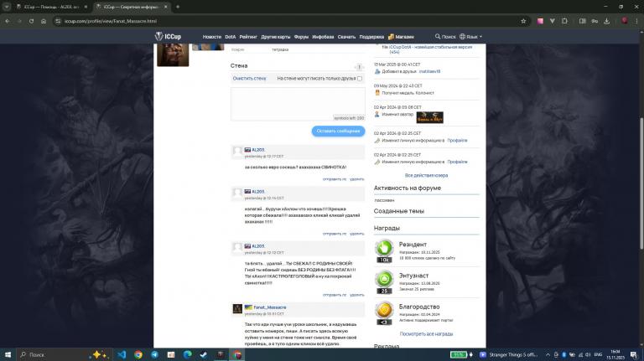Open the Магазин shop menu item
Image resolution: width=644 pixels, height=361 pixels.
(402, 37)
